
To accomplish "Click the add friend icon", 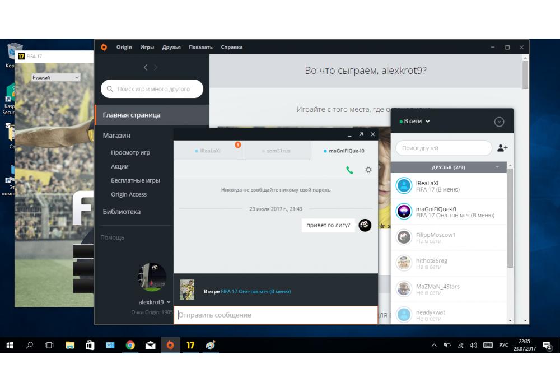I will (502, 148).
